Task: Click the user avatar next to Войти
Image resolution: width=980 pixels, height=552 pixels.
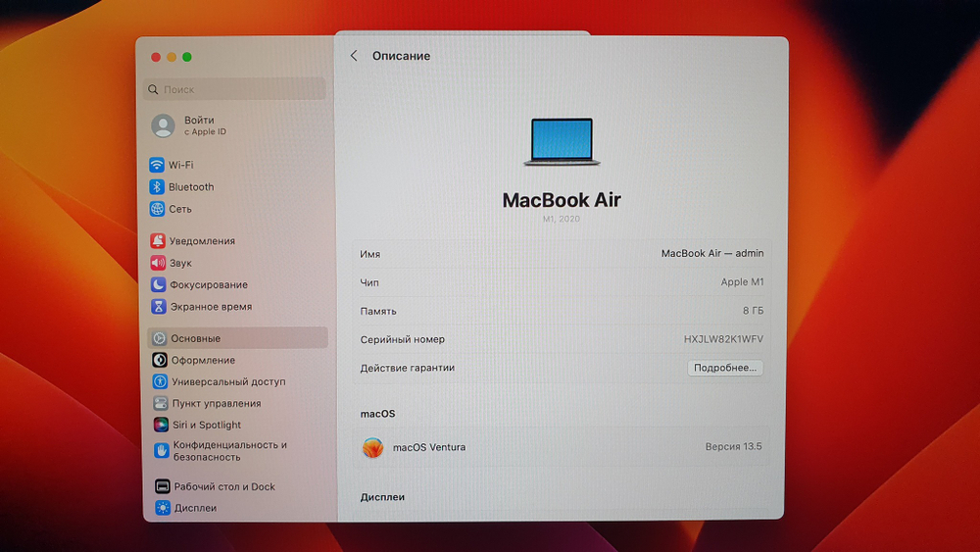Action: 163,125
